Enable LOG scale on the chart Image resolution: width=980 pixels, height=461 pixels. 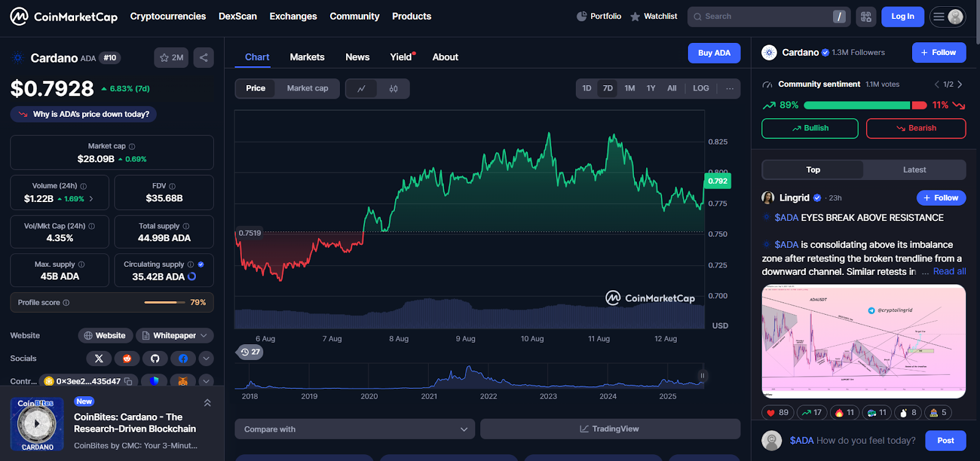tap(701, 88)
